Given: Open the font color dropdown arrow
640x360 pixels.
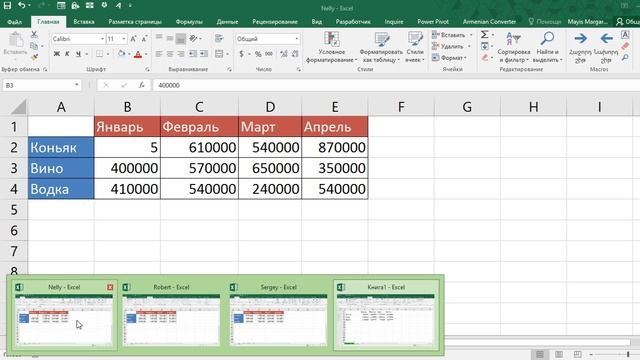Looking at the screenshot, I should (146, 54).
